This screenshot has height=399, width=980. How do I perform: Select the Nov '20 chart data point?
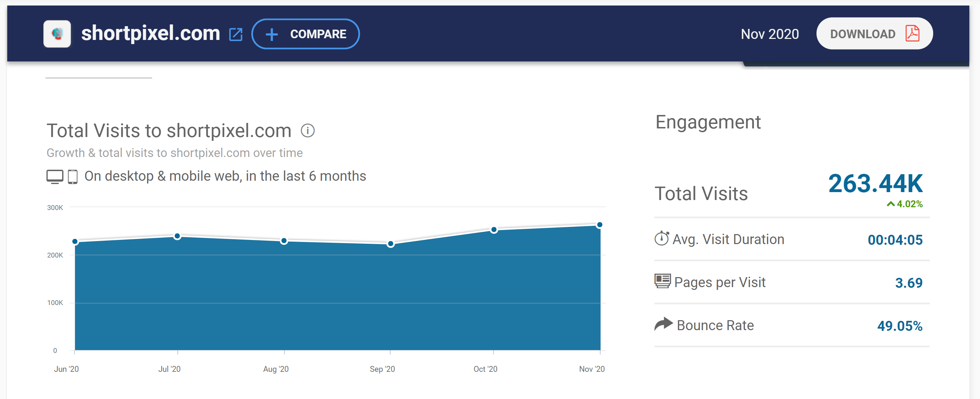pos(600,225)
